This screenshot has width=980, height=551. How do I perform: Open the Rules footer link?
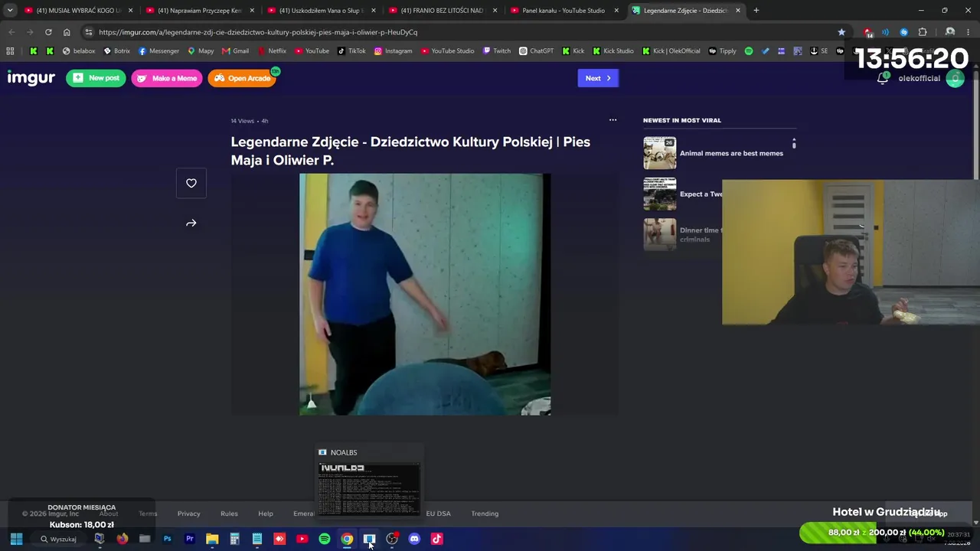click(x=229, y=514)
